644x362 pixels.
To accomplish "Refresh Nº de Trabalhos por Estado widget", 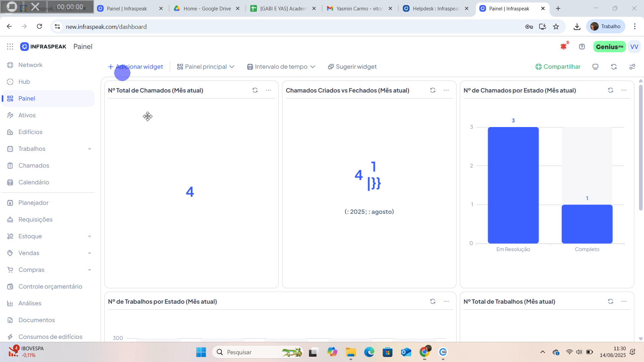I will pyautogui.click(x=433, y=301).
